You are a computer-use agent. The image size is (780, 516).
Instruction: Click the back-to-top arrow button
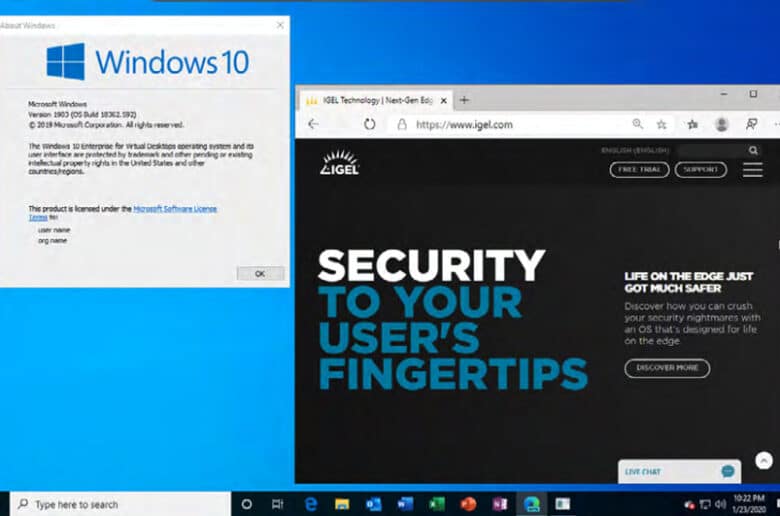[764, 460]
